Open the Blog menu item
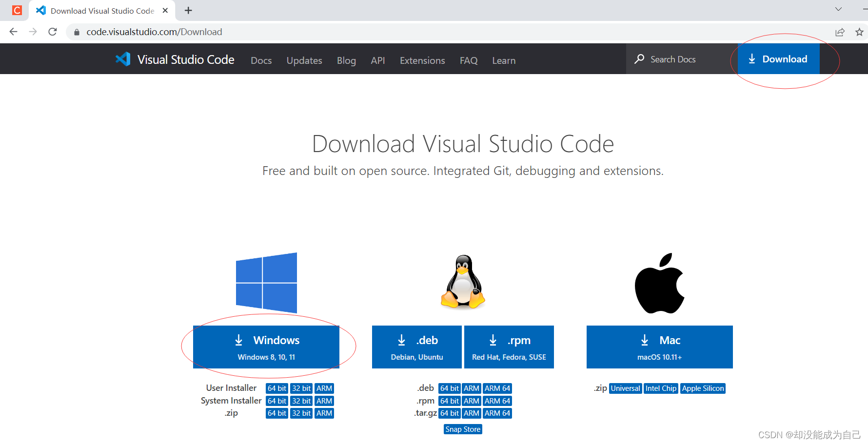Image resolution: width=868 pixels, height=444 pixels. coord(346,60)
